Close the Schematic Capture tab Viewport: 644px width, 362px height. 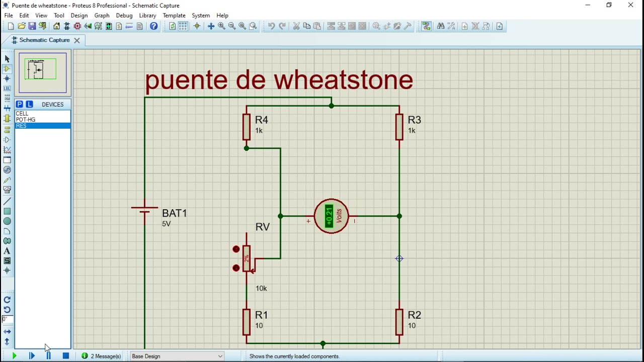coord(77,40)
